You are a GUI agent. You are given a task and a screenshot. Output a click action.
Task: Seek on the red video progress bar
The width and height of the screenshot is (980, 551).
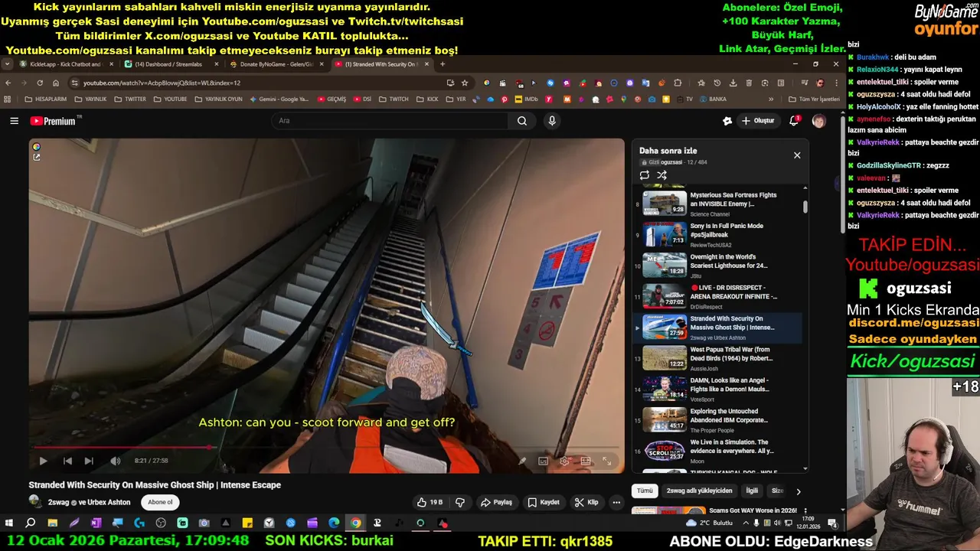click(x=327, y=448)
